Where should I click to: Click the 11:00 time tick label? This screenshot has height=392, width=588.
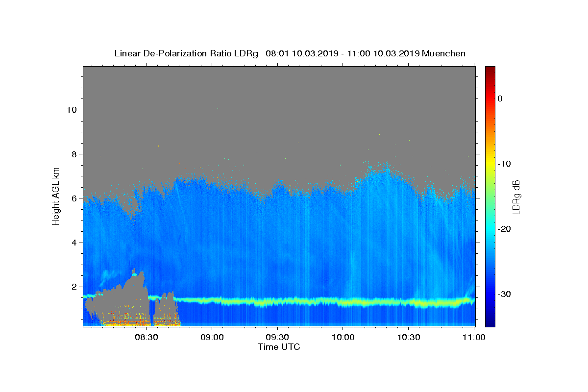[x=474, y=337]
